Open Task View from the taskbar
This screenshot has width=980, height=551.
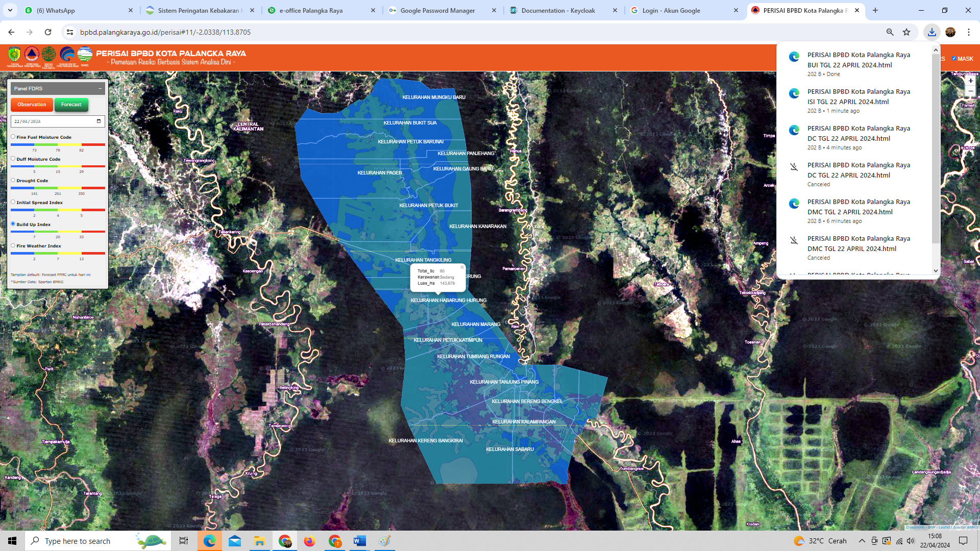(x=184, y=541)
